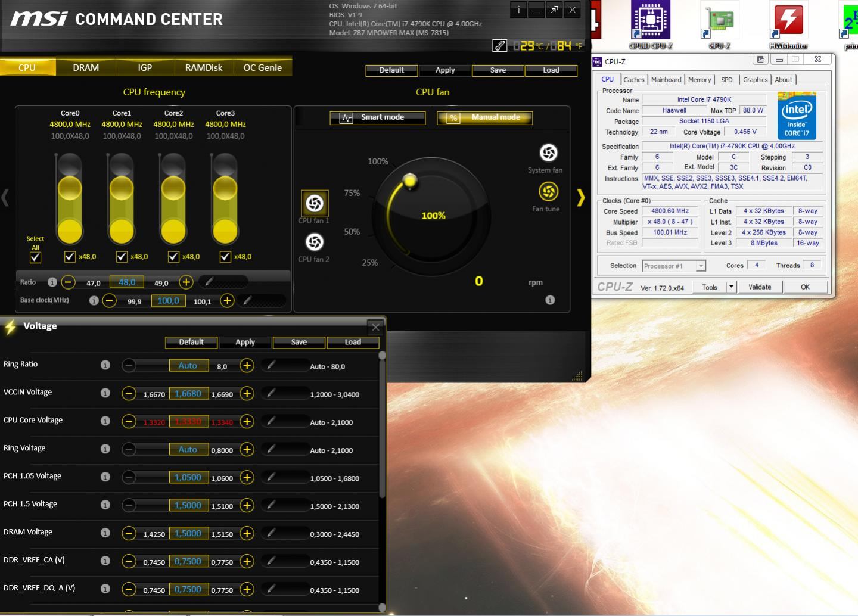
Task: Increase Ratio with plus button
Action: coord(186,282)
